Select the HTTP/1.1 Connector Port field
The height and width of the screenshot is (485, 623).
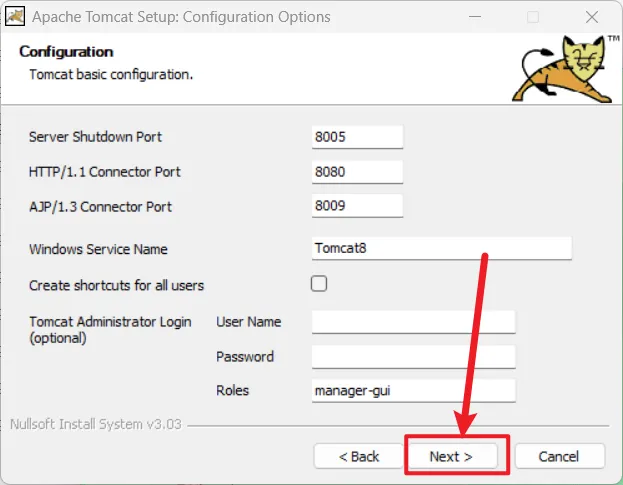[357, 172]
